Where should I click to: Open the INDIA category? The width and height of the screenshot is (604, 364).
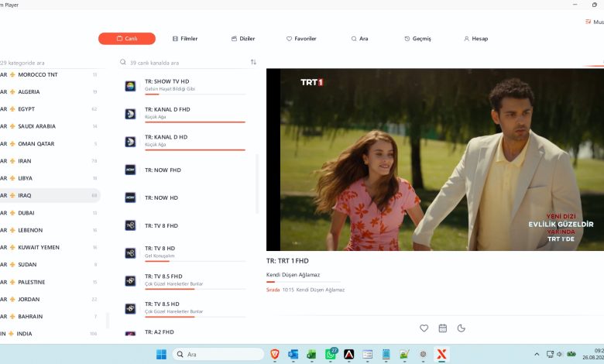click(x=50, y=334)
